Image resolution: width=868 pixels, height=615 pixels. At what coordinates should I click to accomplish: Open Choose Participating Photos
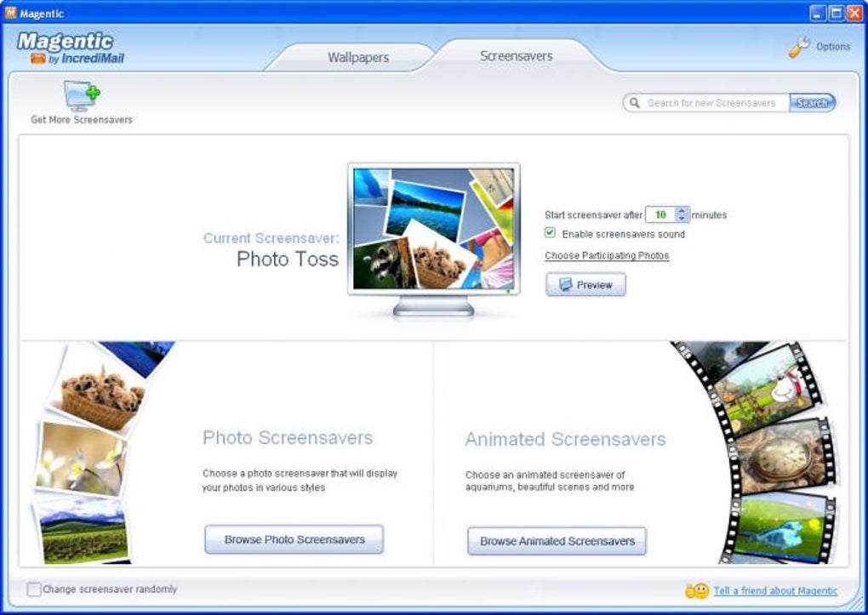click(x=606, y=256)
